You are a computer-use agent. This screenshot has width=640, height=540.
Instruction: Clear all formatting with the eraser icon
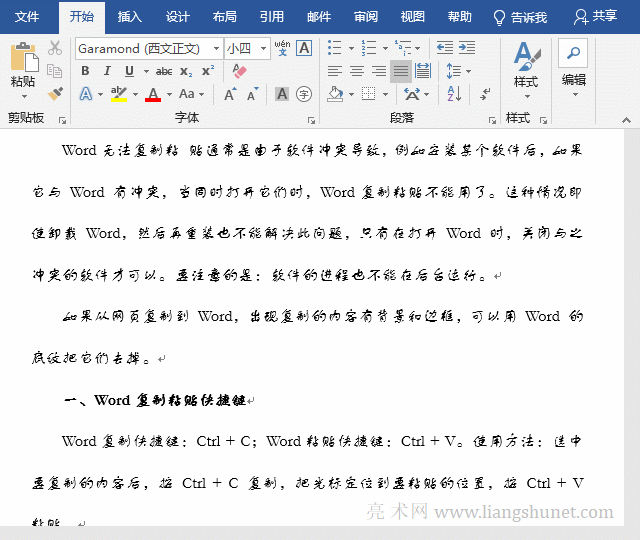(239, 71)
